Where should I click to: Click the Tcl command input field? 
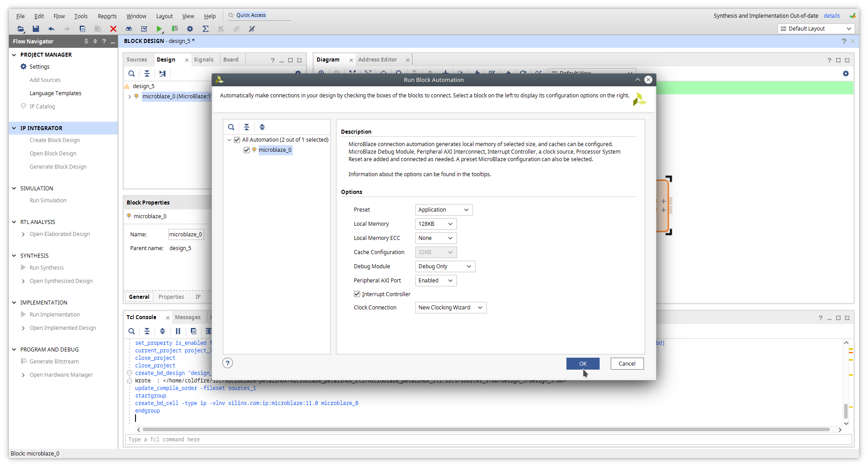click(x=488, y=440)
